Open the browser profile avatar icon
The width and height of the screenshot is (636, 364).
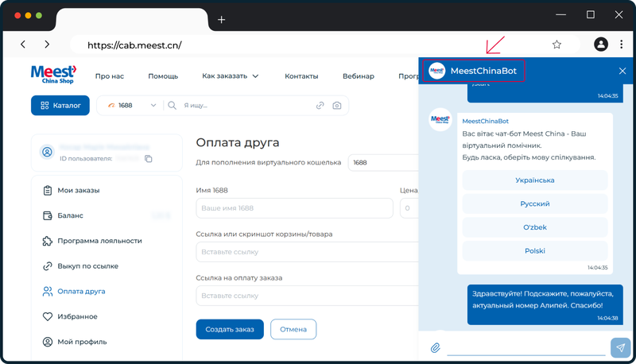(601, 45)
